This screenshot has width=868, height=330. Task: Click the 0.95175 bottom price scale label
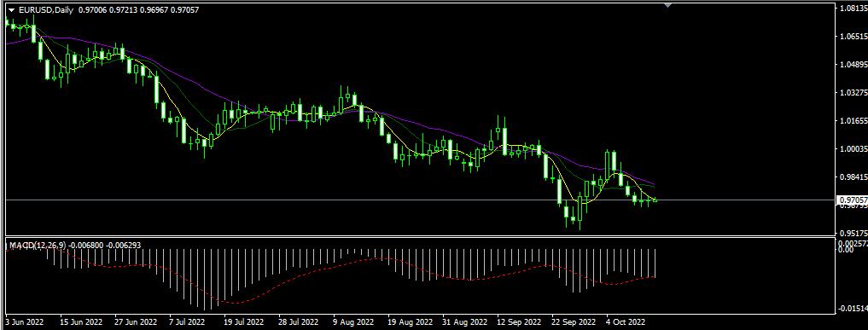tap(851, 233)
